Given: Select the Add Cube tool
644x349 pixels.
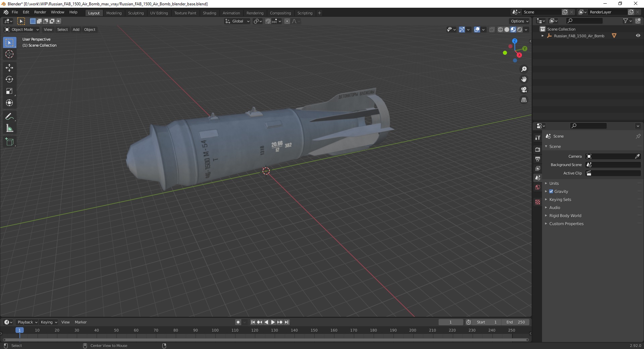Looking at the screenshot, I should [x=9, y=142].
